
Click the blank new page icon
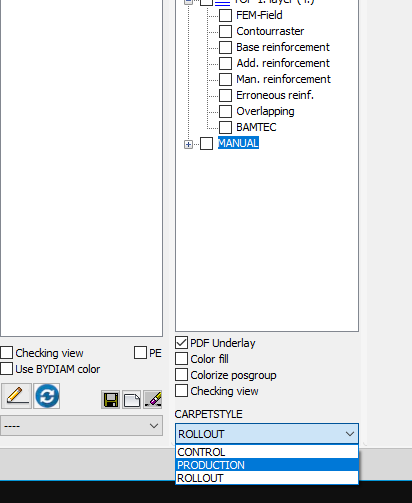132,400
